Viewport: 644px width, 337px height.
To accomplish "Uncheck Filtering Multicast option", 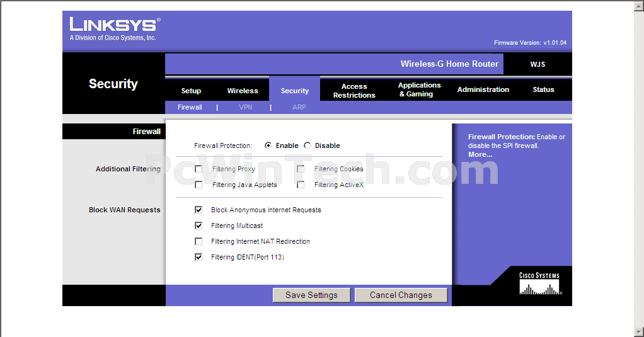I will click(x=198, y=226).
